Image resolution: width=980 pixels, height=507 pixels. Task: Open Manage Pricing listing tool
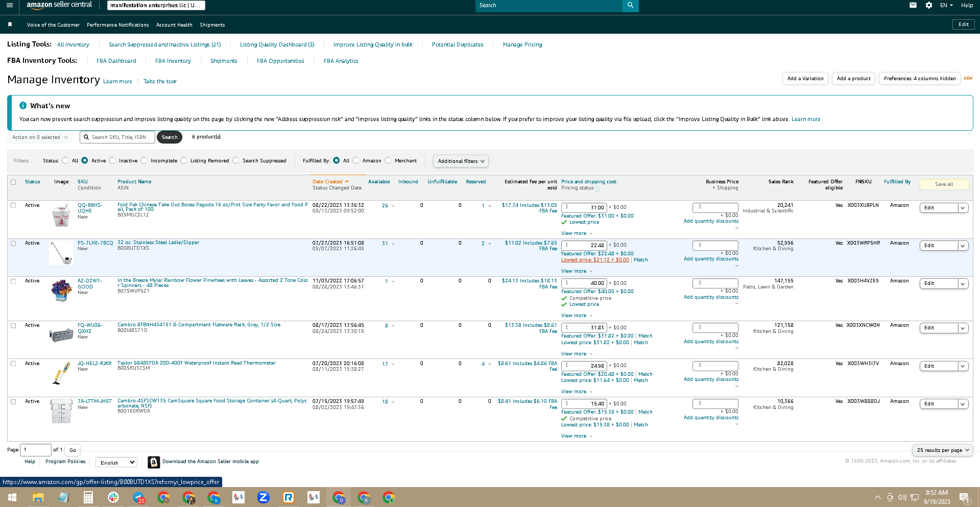[522, 44]
